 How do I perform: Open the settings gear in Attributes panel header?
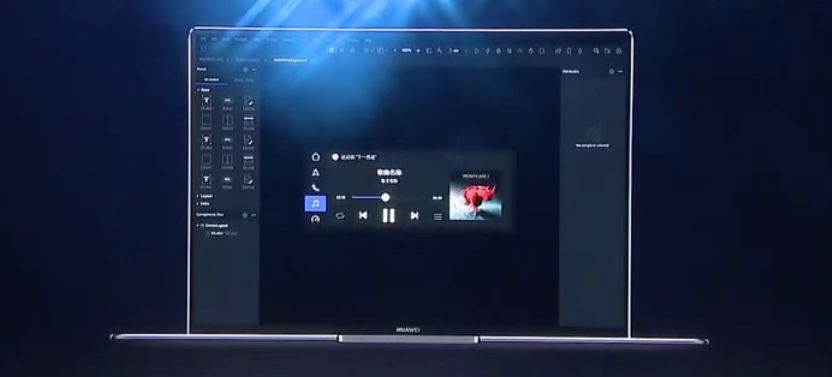[x=611, y=71]
